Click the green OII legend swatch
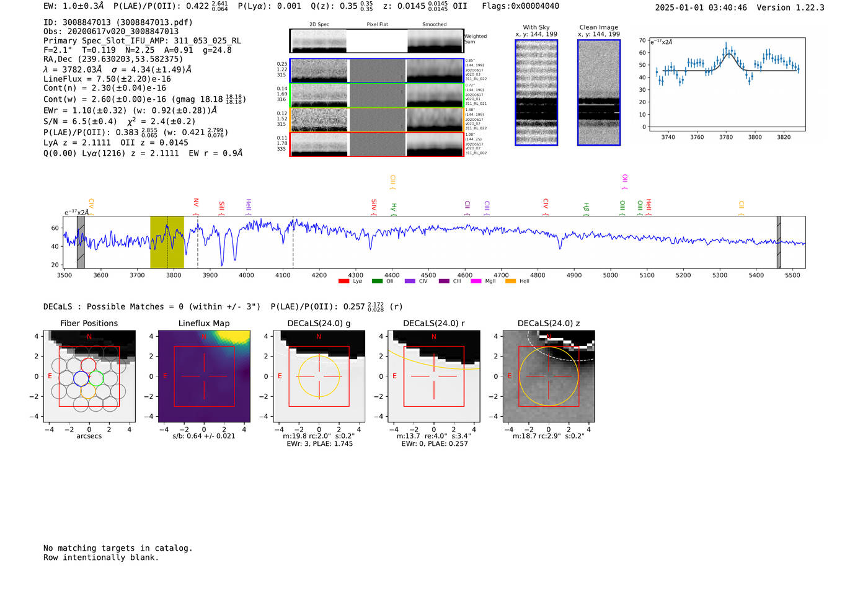 tap(377, 282)
